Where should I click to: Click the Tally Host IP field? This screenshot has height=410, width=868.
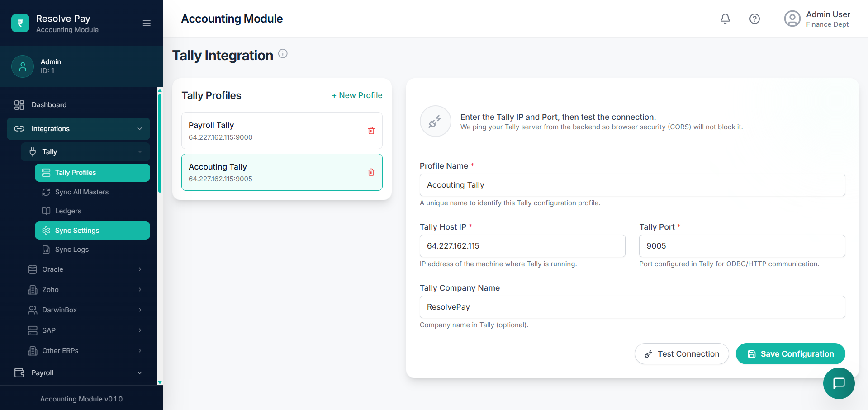522,246
